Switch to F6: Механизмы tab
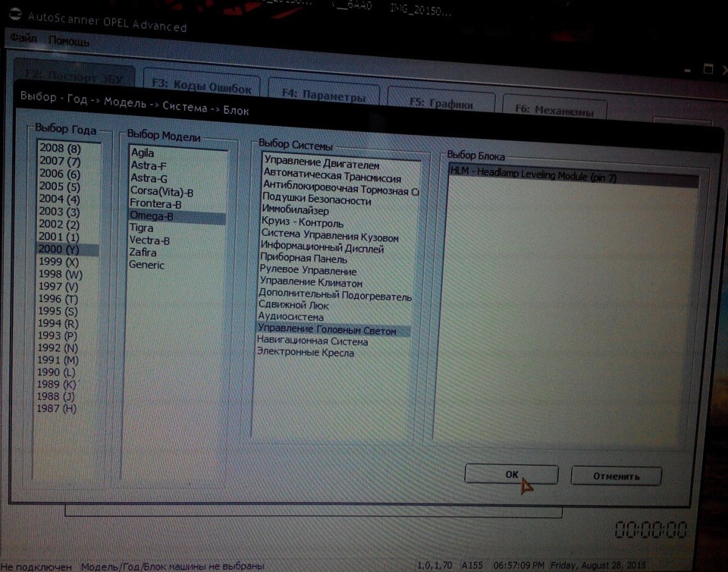 554,110
